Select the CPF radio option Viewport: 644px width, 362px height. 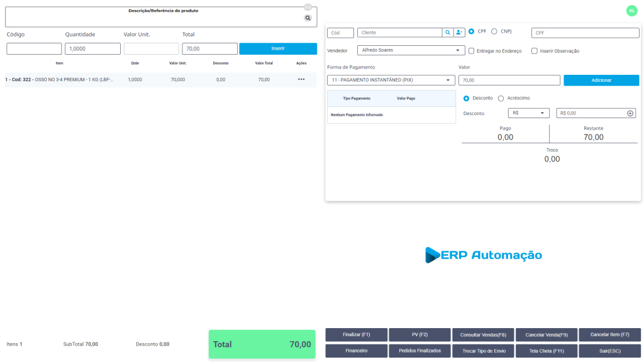(x=472, y=31)
